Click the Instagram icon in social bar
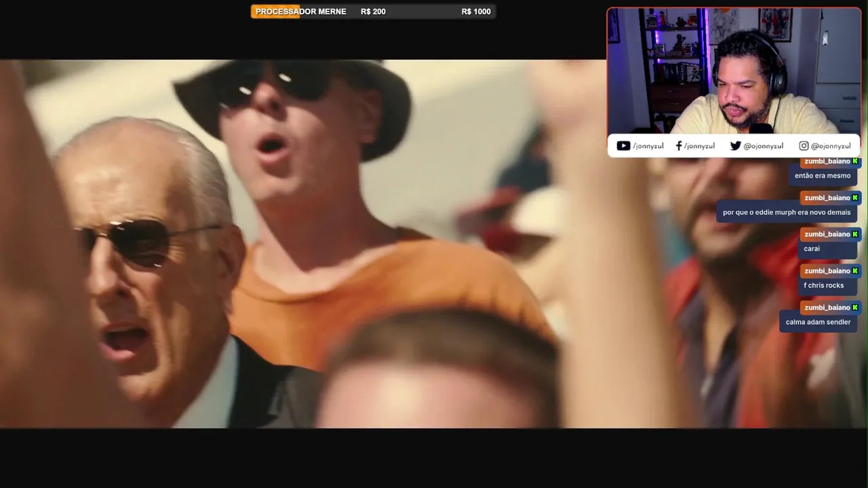The width and height of the screenshot is (868, 488). 804,146
